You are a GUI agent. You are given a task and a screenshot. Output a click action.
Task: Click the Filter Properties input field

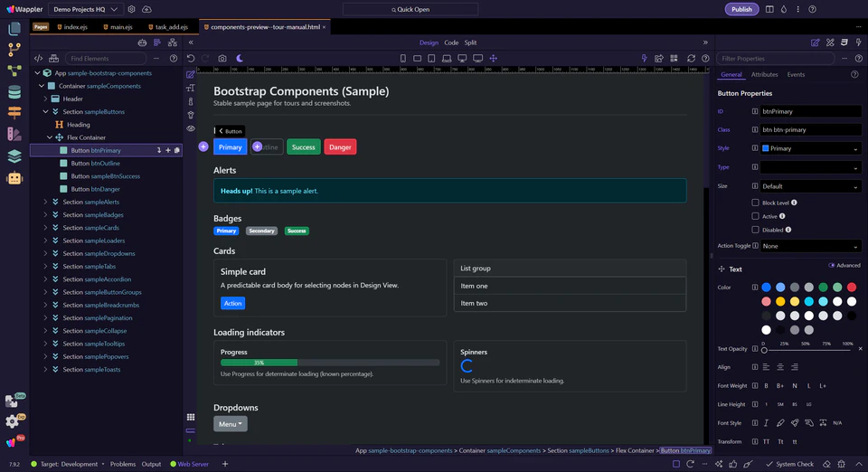point(775,58)
